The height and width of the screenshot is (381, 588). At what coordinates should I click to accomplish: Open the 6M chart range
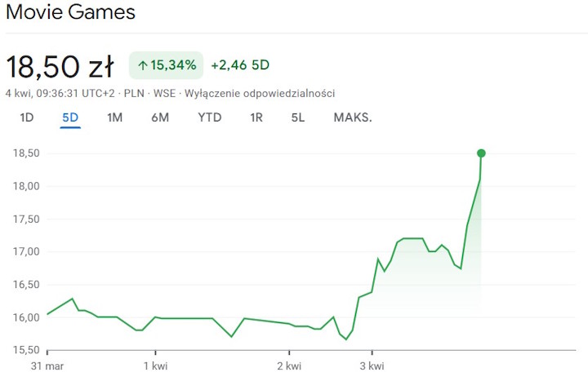(160, 117)
